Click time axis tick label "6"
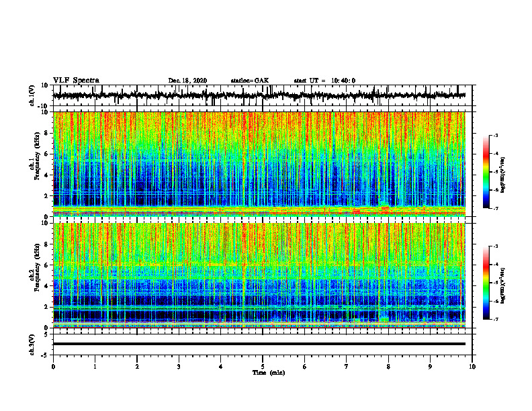This screenshot has height=411, width=532. (x=304, y=367)
